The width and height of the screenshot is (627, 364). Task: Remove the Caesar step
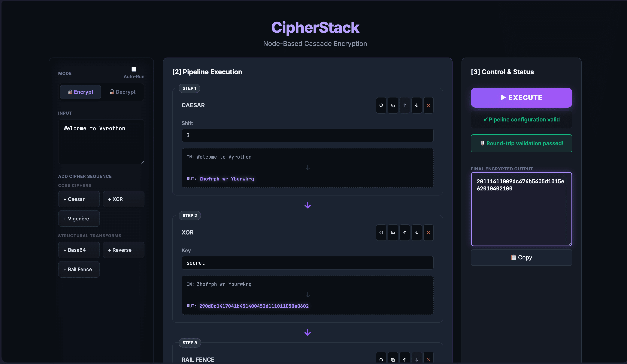(x=429, y=105)
